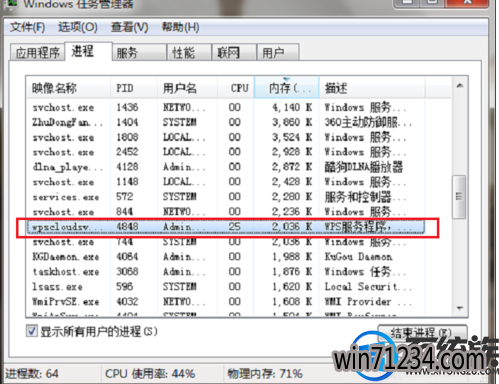Open the 选项(O) menu
The width and height of the screenshot is (499, 384).
pyautogui.click(x=78, y=27)
